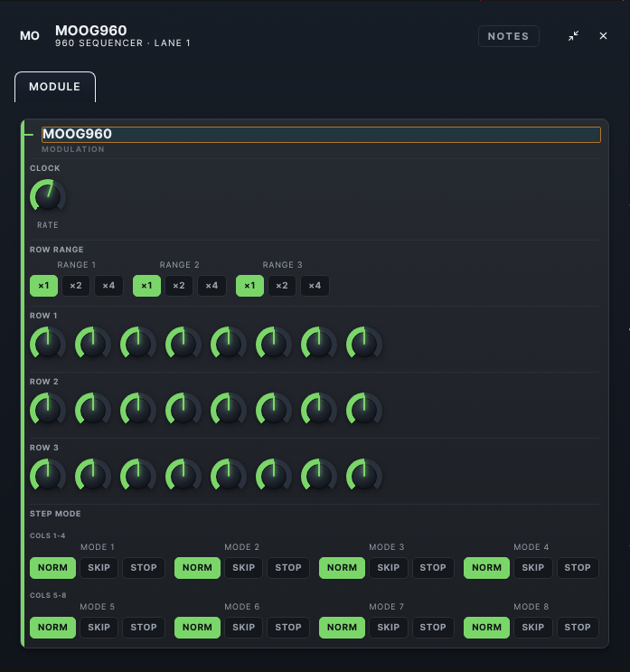Set Mode 1 to STOP
The image size is (630, 672).
click(x=144, y=568)
